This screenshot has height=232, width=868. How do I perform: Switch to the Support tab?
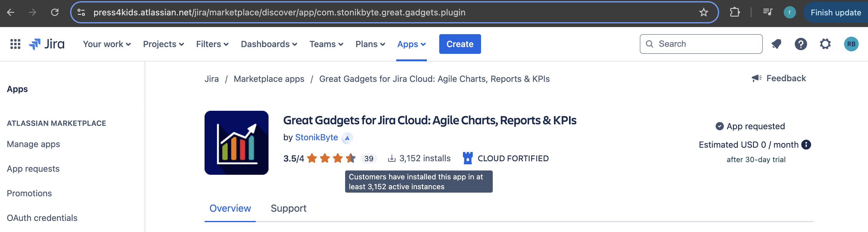[289, 208]
